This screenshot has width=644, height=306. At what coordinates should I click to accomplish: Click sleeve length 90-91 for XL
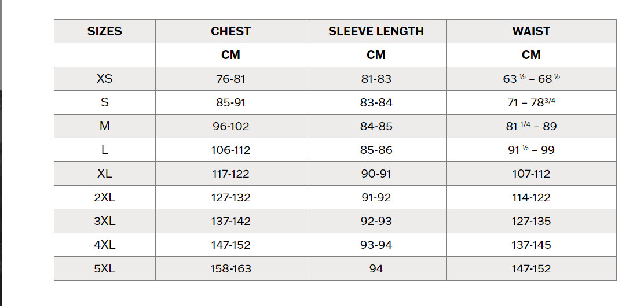click(x=376, y=174)
